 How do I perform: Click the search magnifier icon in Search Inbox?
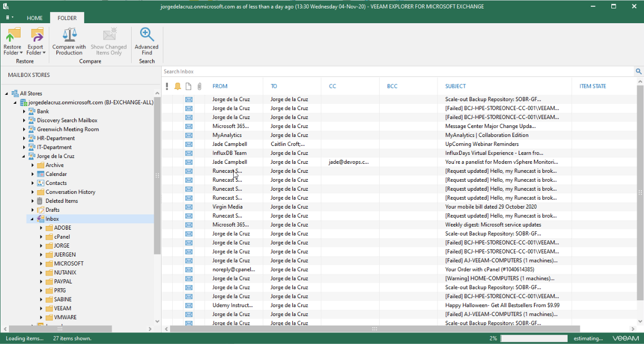click(x=639, y=72)
